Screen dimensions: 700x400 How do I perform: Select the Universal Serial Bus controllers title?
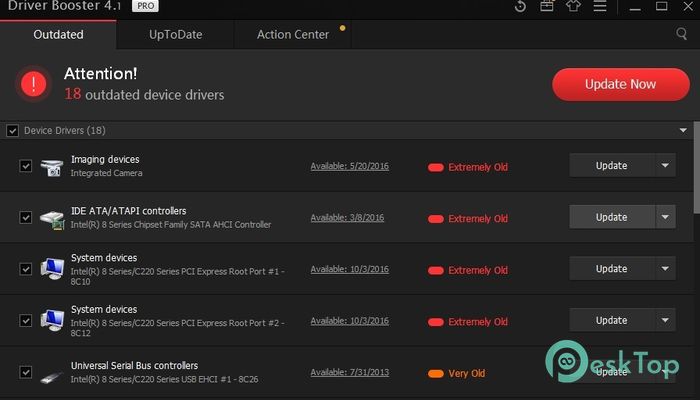coord(134,365)
